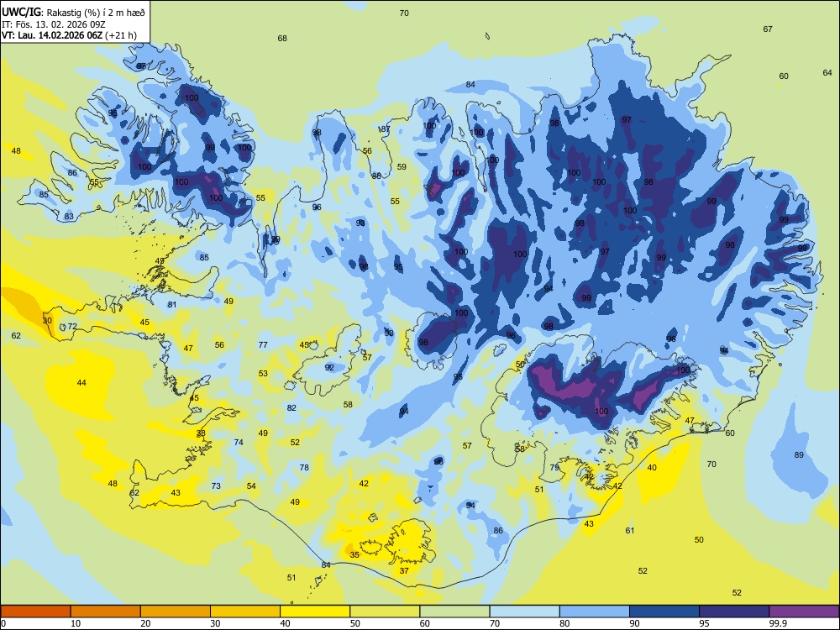This screenshot has height=630, width=840.
Task: Click the map value '78' in the south lowlands
Action: (304, 467)
